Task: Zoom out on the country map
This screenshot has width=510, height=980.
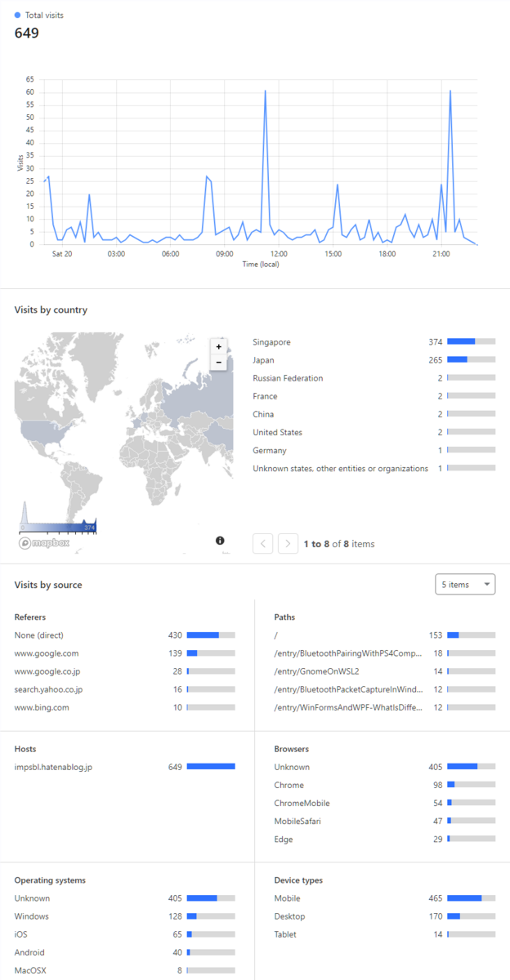Action: (x=218, y=362)
